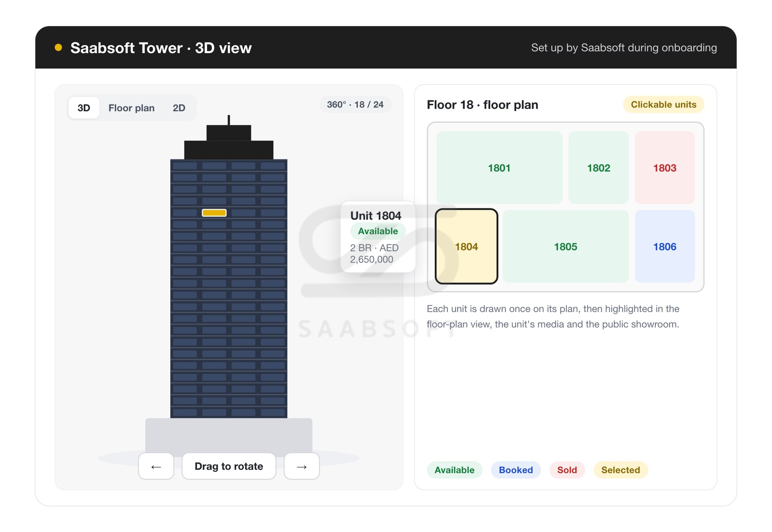Select unit 1802 on the floor plan

pyautogui.click(x=599, y=168)
